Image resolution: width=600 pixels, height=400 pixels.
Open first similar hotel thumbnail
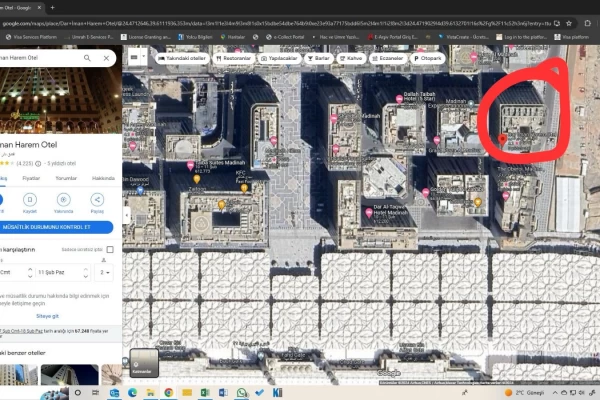[18, 374]
